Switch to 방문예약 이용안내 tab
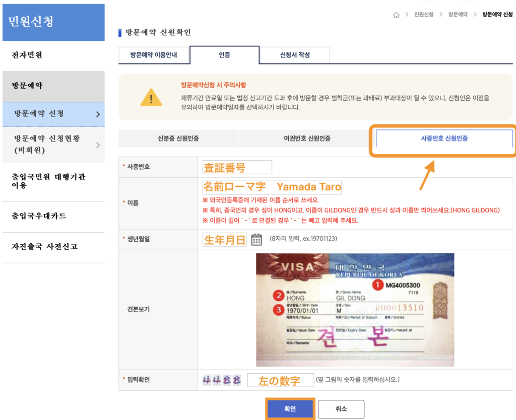The height and width of the screenshot is (420, 516). [x=153, y=55]
